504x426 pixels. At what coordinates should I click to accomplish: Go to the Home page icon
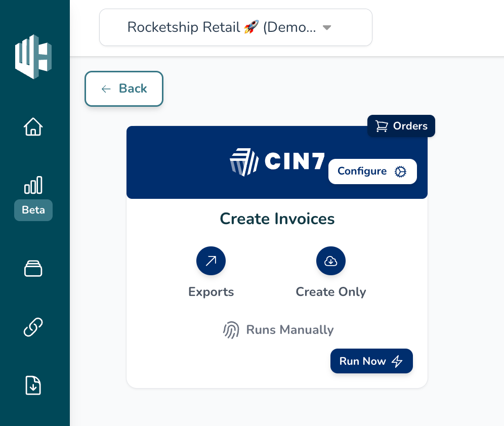33,126
